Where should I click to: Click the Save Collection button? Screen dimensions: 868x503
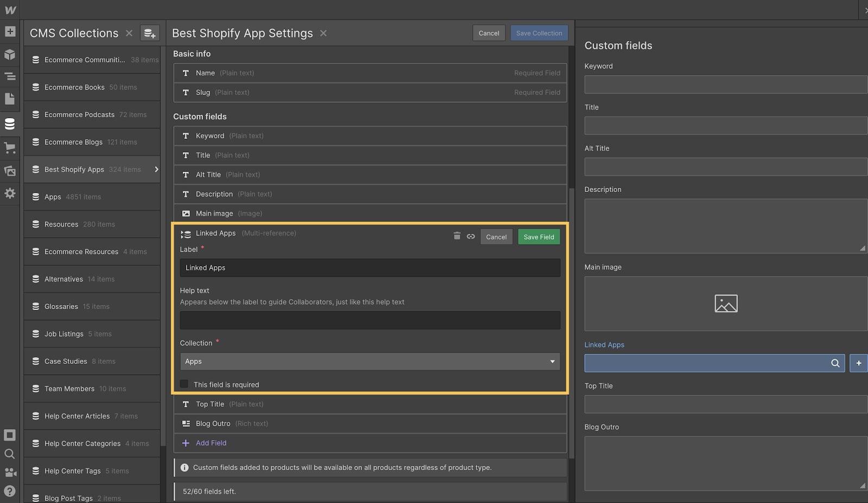(539, 33)
